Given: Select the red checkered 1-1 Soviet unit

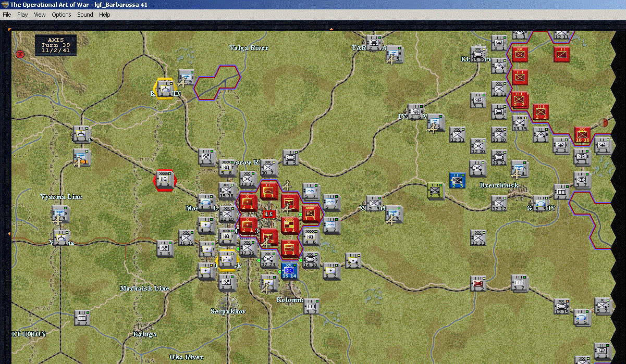Looking at the screenshot, I should tap(290, 224).
